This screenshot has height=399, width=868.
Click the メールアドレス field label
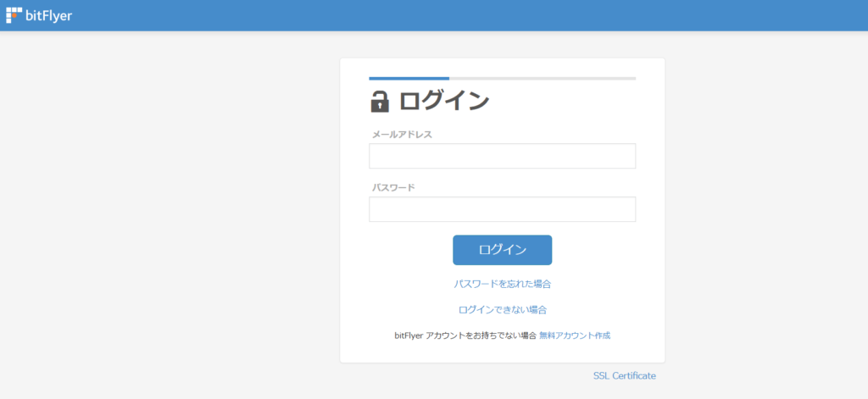(402, 134)
